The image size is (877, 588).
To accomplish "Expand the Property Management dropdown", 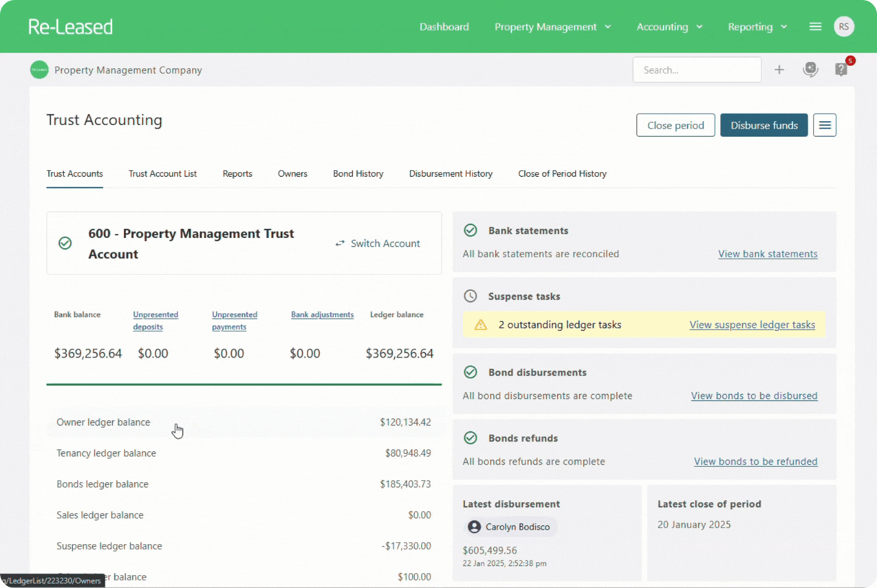I will [x=553, y=26].
